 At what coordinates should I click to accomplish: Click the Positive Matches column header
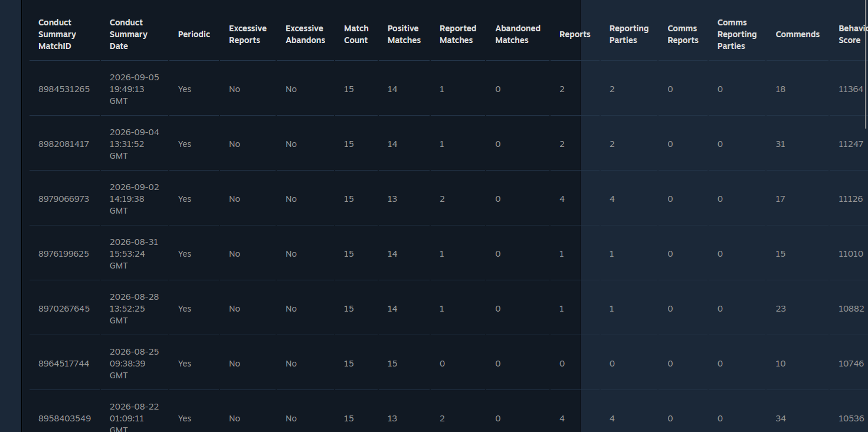coord(404,34)
